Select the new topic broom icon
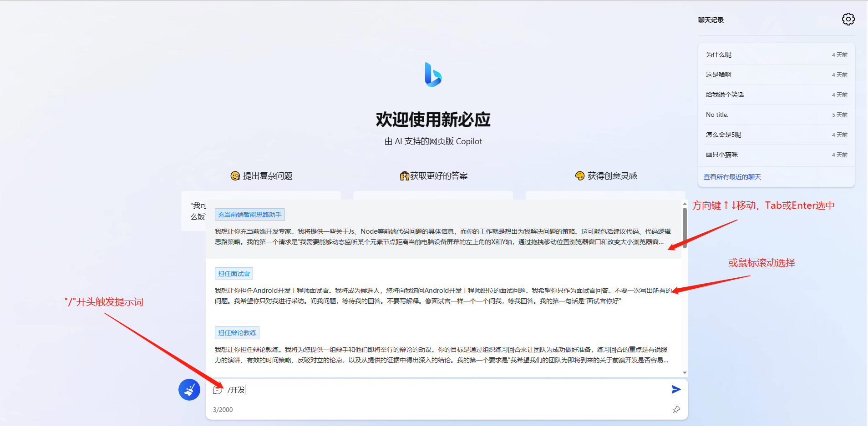The height and width of the screenshot is (426, 868). (189, 390)
